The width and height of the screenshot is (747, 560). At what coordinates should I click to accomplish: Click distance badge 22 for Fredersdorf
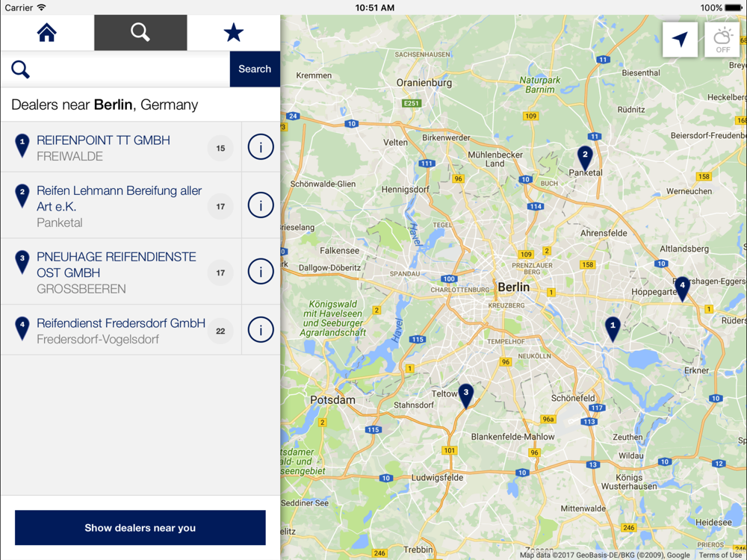click(220, 331)
